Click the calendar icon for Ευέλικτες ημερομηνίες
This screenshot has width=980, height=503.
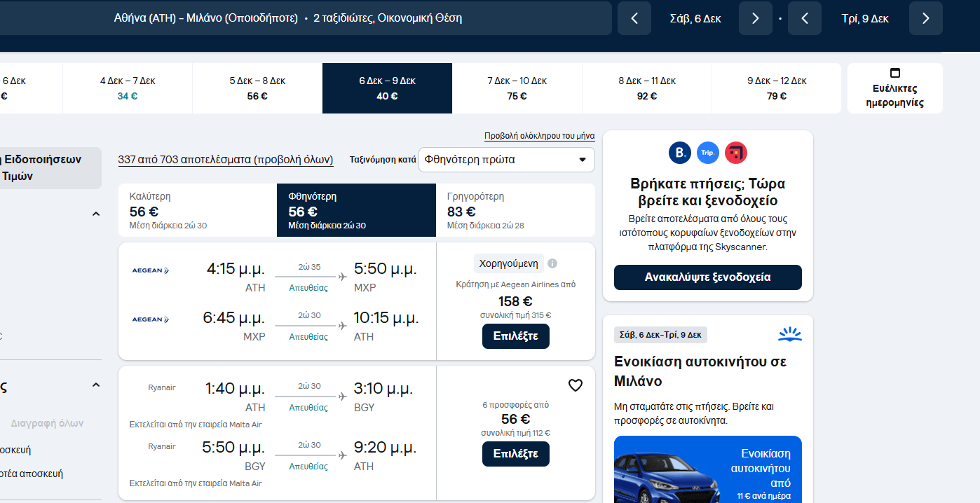click(894, 73)
